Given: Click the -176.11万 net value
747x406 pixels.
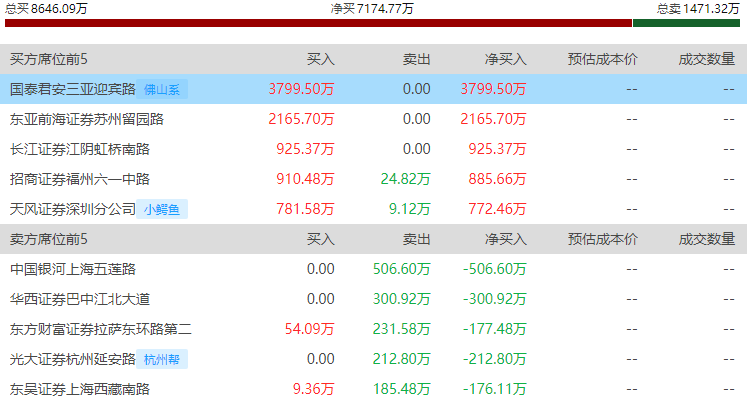Looking at the screenshot, I should click(x=495, y=389).
